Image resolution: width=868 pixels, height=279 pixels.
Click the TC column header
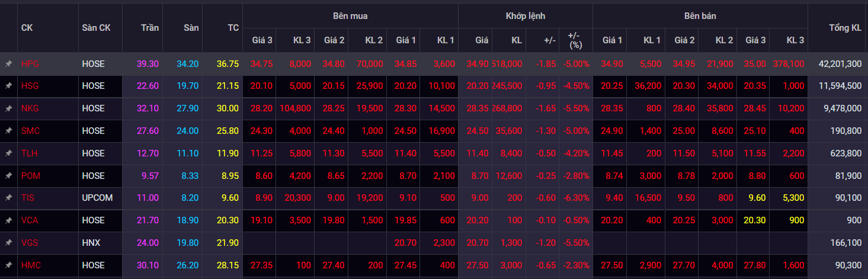pos(233,28)
